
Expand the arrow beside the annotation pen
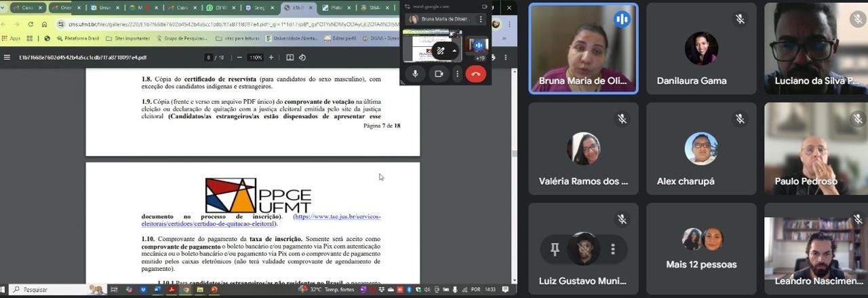coord(454,51)
